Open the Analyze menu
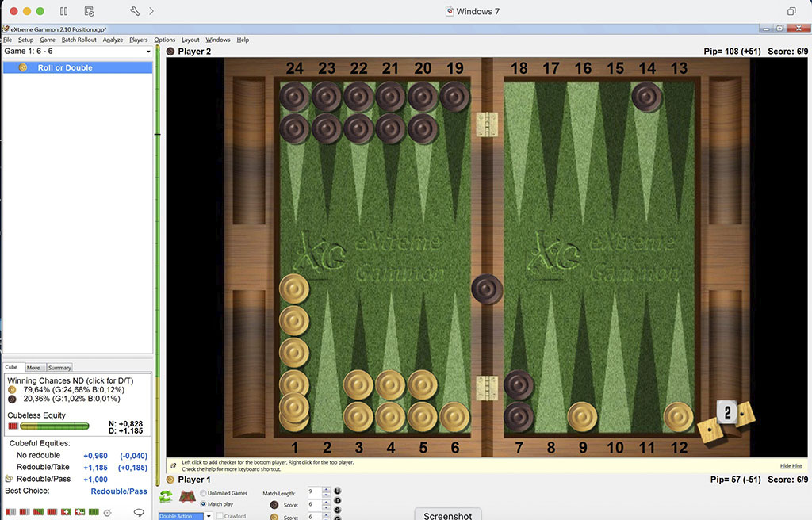812x520 pixels. pos(113,40)
